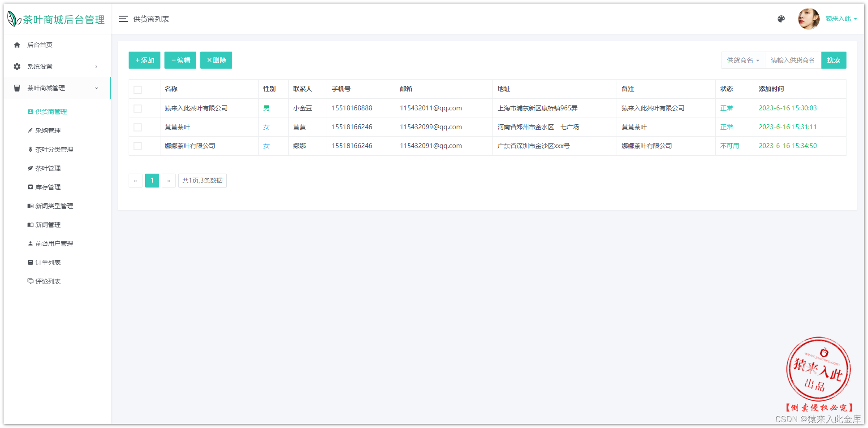Open the hamburger menu beside 供货商列表
Image resolution: width=868 pixels, height=428 pixels.
tap(123, 19)
